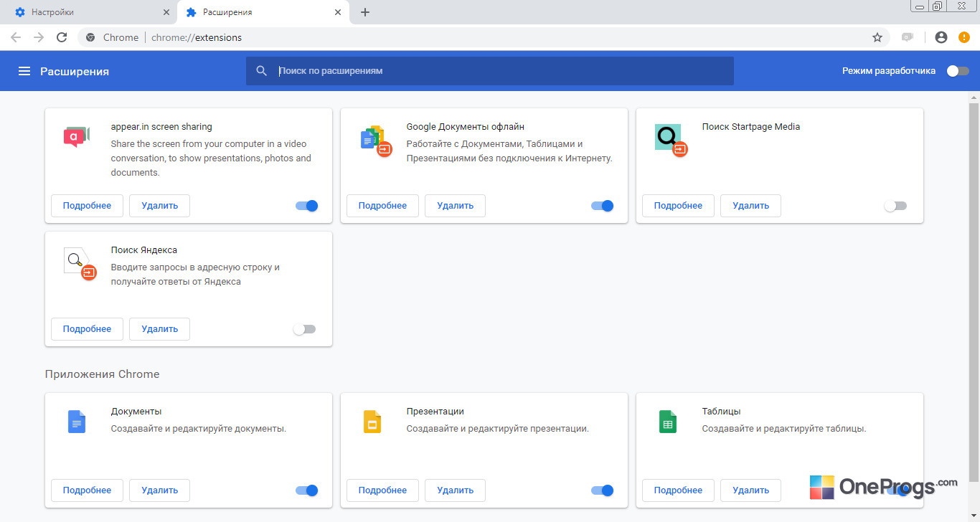The width and height of the screenshot is (980, 522).
Task: Disable Google Документы офлайн extension toggle
Action: coord(602,206)
